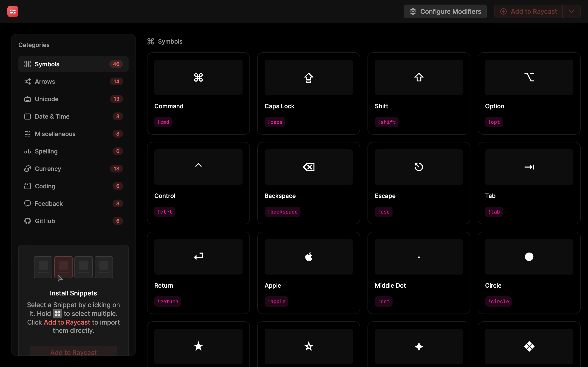The image size is (588, 367).
Task: Select the Tab arrow symbol card
Action: 529,183
